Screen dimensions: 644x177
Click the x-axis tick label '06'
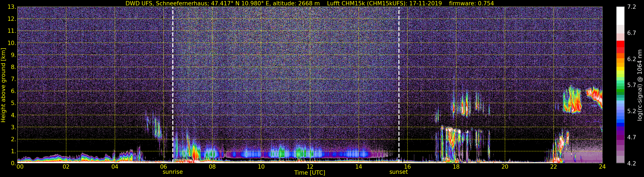coord(164,166)
